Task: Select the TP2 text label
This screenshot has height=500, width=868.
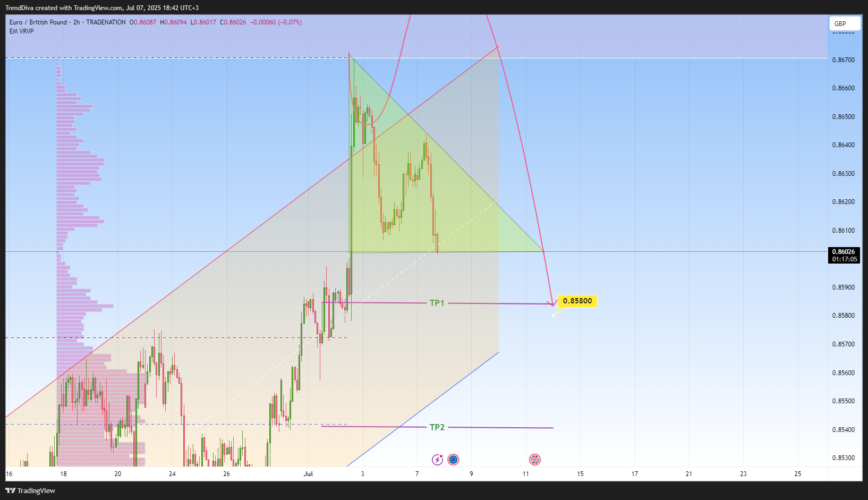Action: [437, 427]
